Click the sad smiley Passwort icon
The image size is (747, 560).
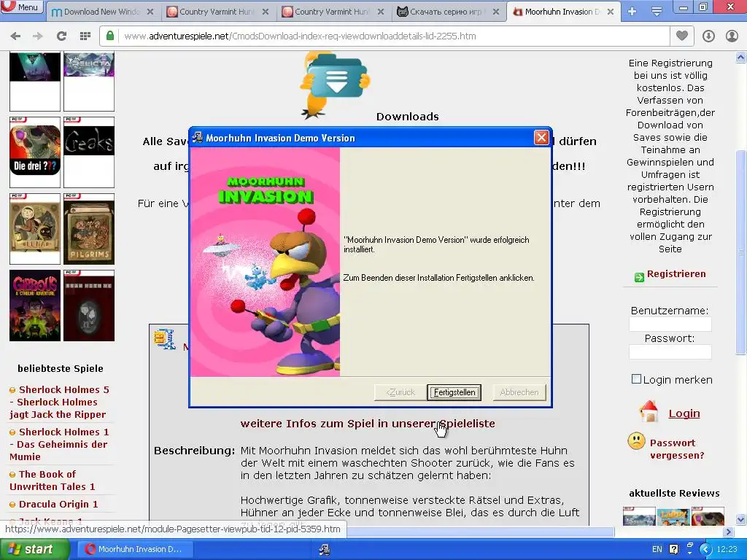pos(636,441)
